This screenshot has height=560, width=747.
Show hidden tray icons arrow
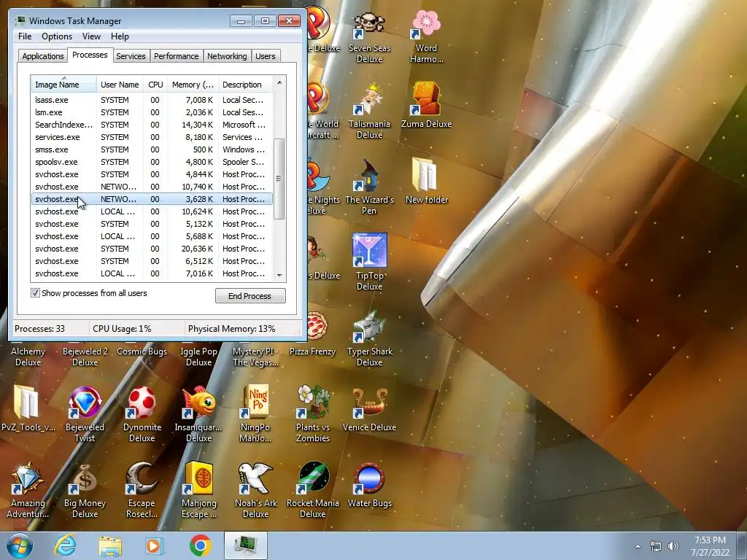click(x=638, y=546)
